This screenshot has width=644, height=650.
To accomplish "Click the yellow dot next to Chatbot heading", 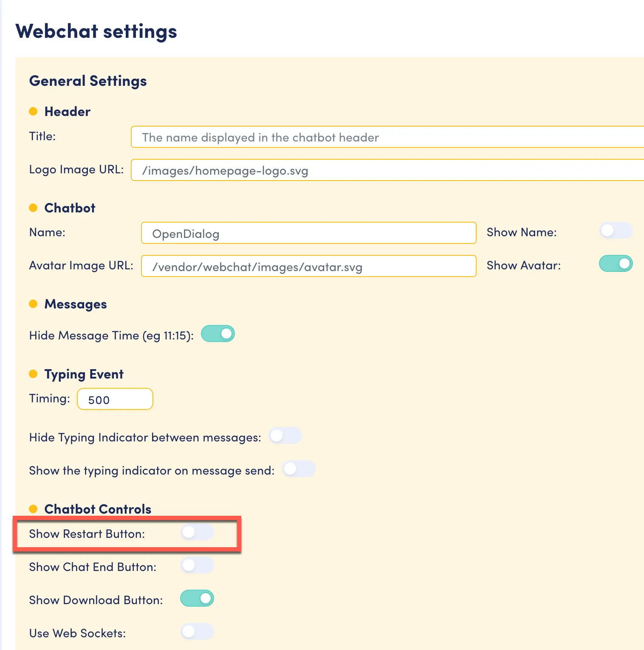I will pyautogui.click(x=33, y=208).
